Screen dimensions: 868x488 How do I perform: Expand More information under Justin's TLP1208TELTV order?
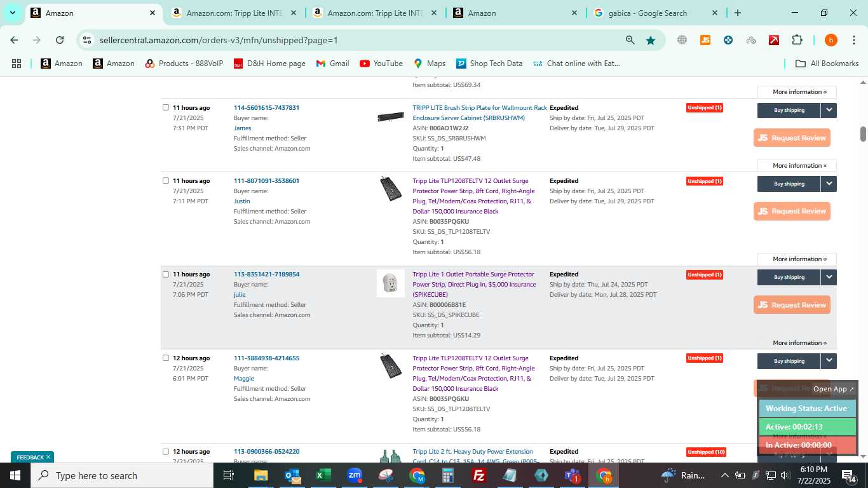coord(797,259)
